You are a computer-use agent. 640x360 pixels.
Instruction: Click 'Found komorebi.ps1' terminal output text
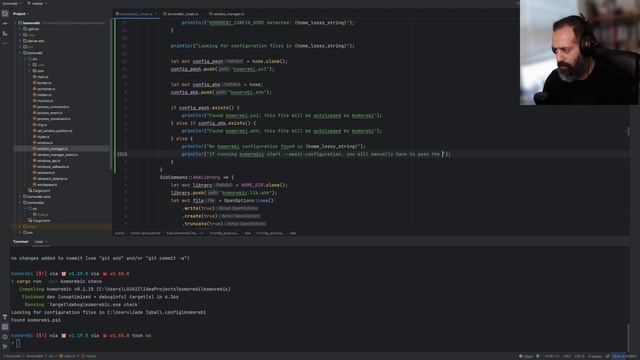pyautogui.click(x=36, y=320)
